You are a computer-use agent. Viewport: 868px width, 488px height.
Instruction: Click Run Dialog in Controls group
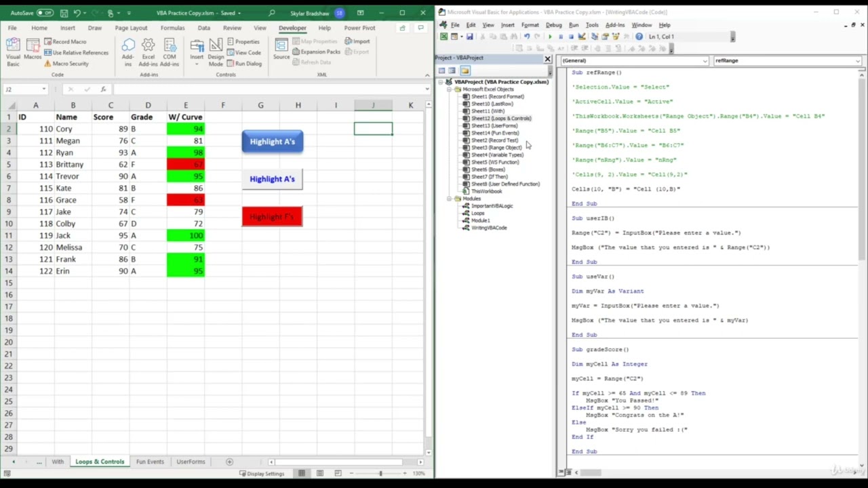244,64
